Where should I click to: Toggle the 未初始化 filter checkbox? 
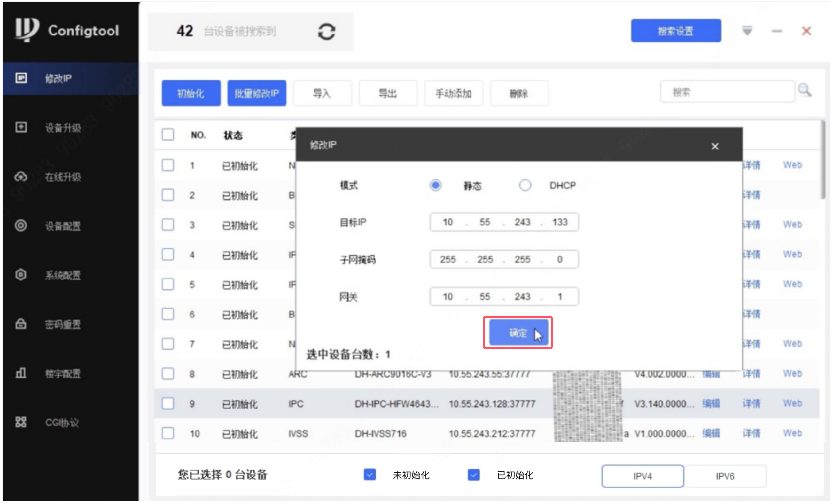coord(370,475)
